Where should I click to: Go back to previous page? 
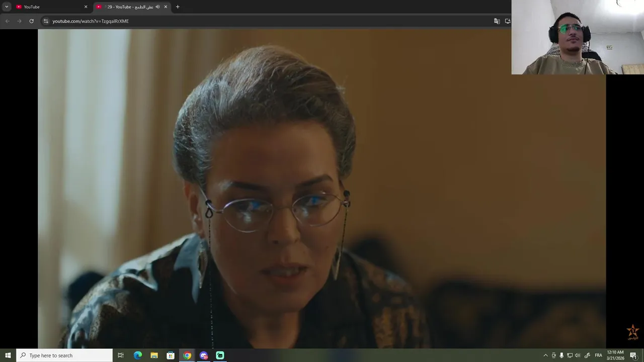click(x=7, y=21)
